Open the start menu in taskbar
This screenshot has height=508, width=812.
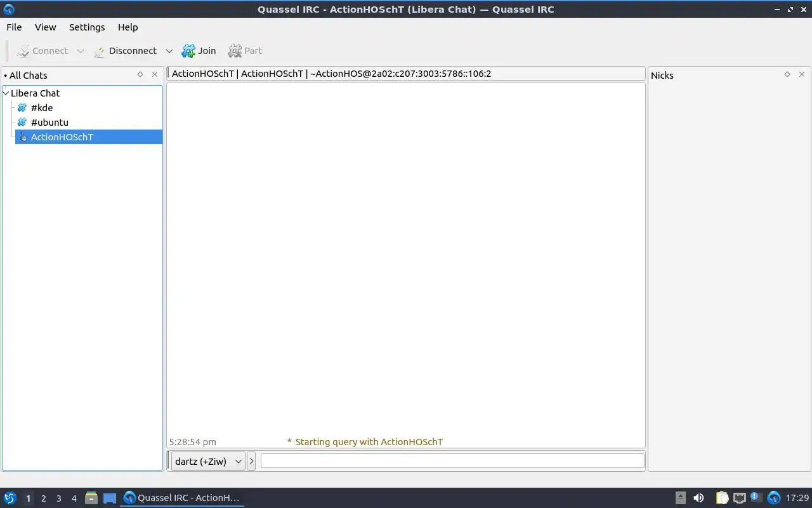point(10,498)
